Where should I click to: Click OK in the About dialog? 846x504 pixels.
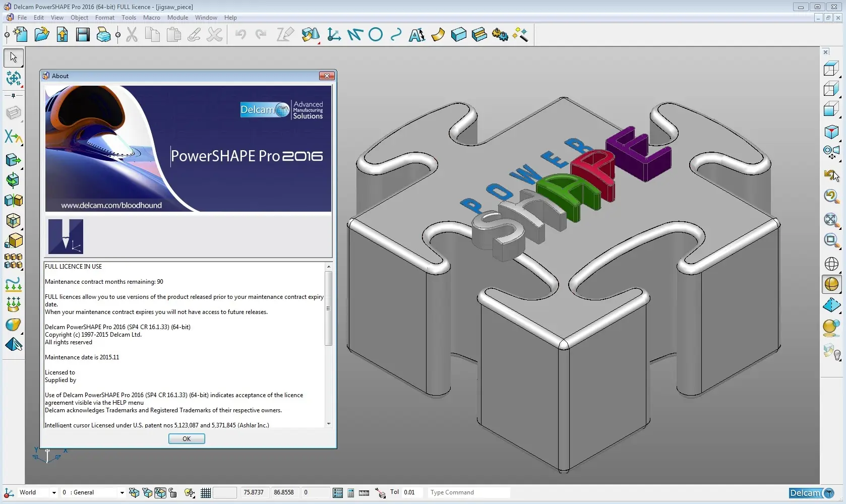(x=187, y=439)
